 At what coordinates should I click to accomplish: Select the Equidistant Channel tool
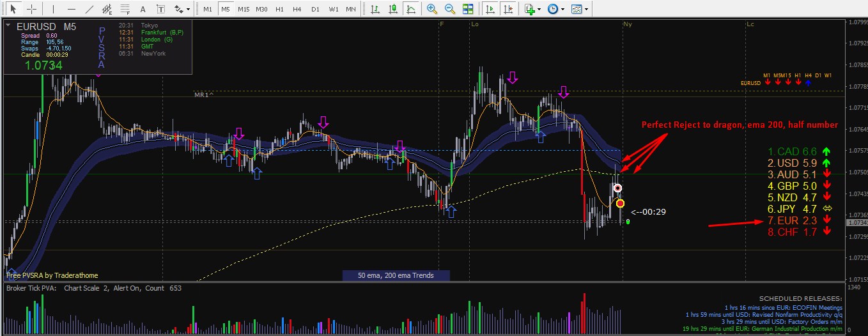coord(107,9)
